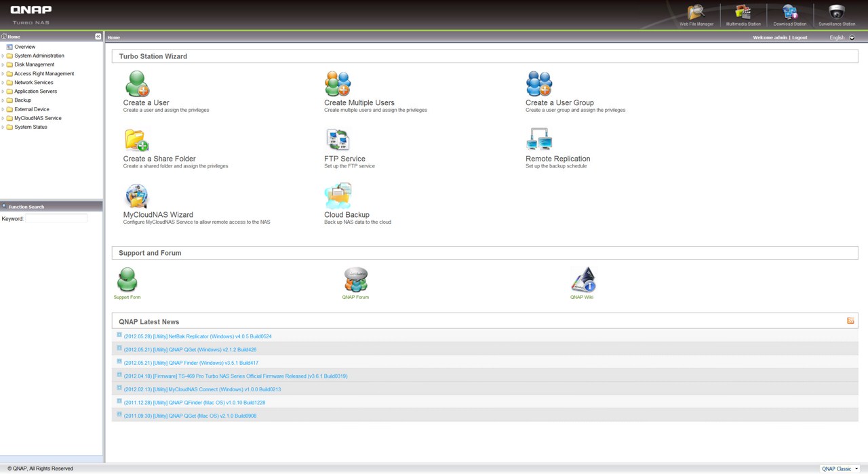The image size is (868, 474).
Task: Open the Remote Replication link text
Action: (557, 159)
